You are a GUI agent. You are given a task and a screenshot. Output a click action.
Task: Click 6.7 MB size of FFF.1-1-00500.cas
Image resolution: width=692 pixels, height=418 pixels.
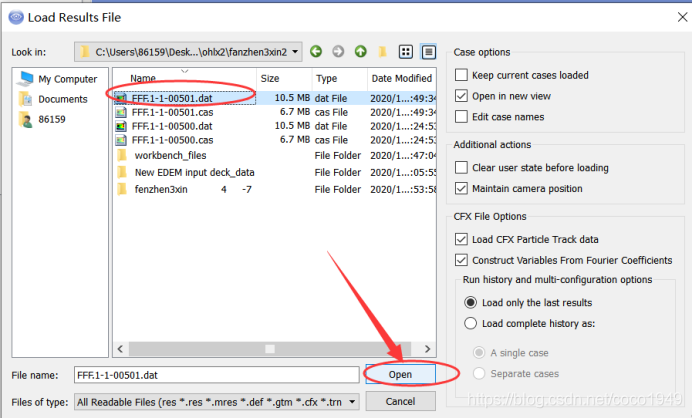tap(295, 139)
